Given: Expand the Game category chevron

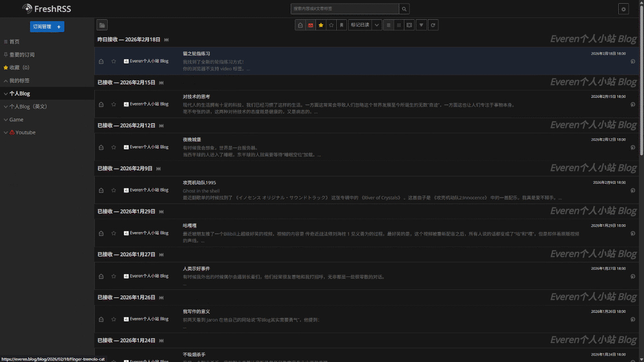Looking at the screenshot, I should coord(6,119).
